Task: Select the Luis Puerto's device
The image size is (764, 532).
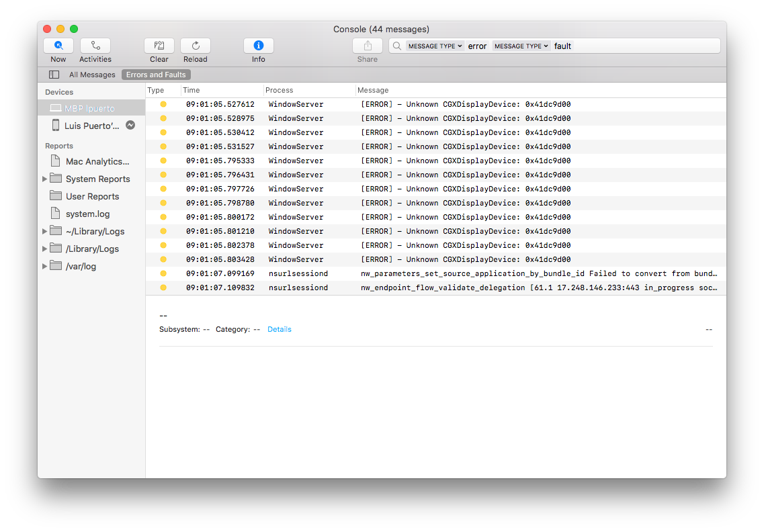Action: [x=91, y=126]
